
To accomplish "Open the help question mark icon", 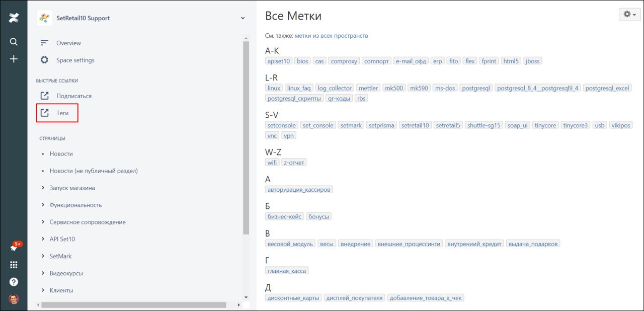I will click(14, 282).
